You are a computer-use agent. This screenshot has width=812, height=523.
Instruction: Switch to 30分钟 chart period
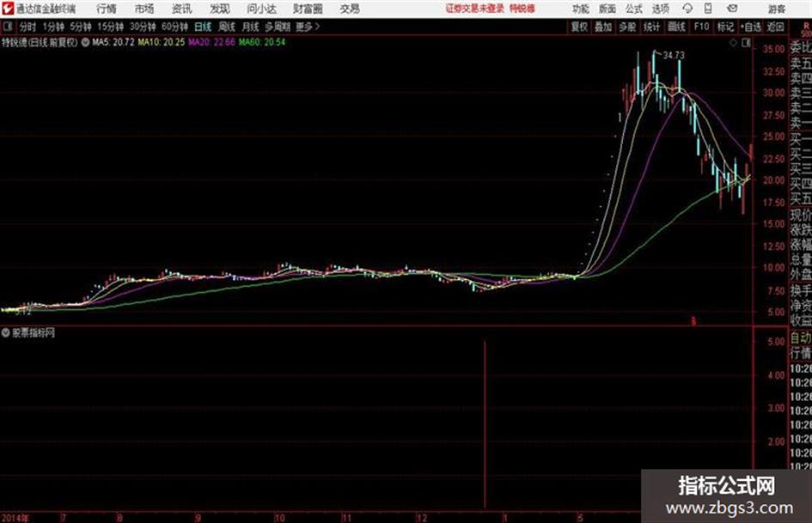[143, 27]
